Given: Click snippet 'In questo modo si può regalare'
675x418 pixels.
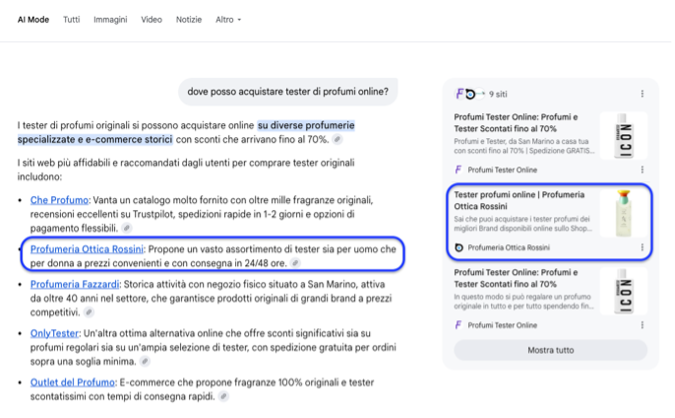Looking at the screenshot, I should pos(523,301).
